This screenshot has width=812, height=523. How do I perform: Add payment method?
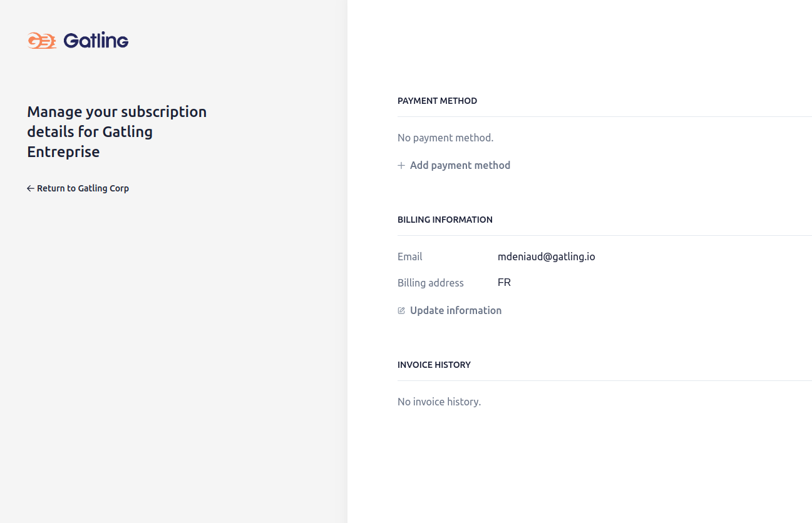coord(460,165)
